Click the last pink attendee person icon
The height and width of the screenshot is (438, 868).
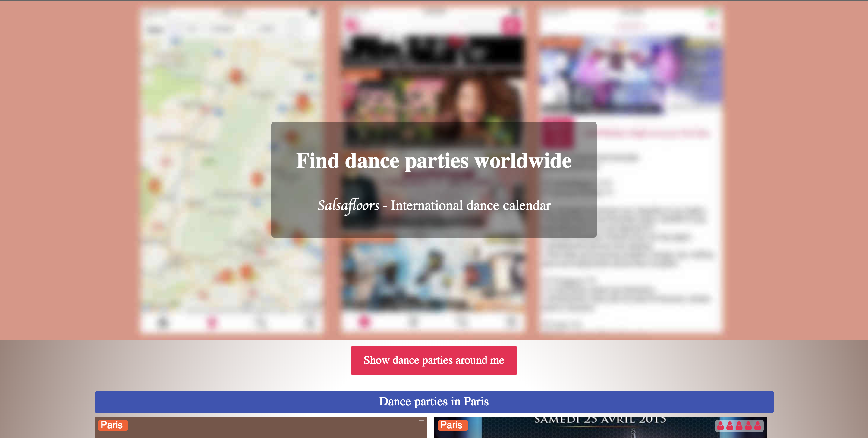click(x=757, y=426)
